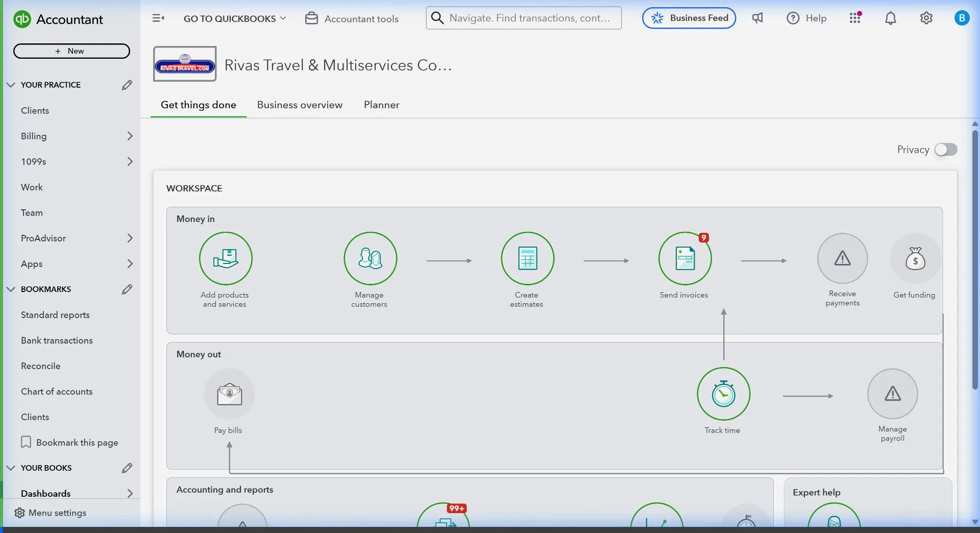Switch to Business overview tab
The width and height of the screenshot is (980, 533).
pyautogui.click(x=300, y=105)
